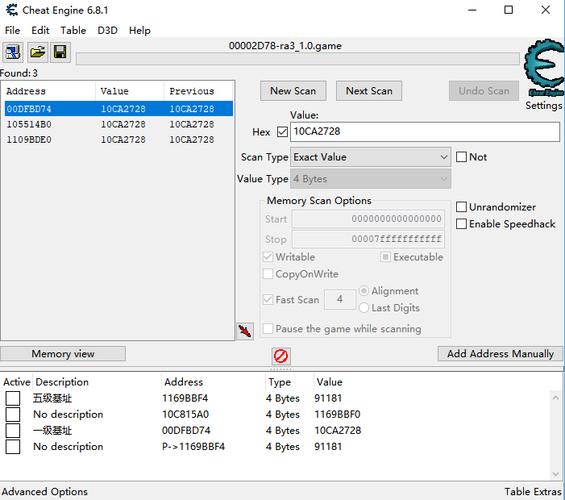Activate the 五级基址 entry checkbox
565x500 pixels.
(x=13, y=399)
